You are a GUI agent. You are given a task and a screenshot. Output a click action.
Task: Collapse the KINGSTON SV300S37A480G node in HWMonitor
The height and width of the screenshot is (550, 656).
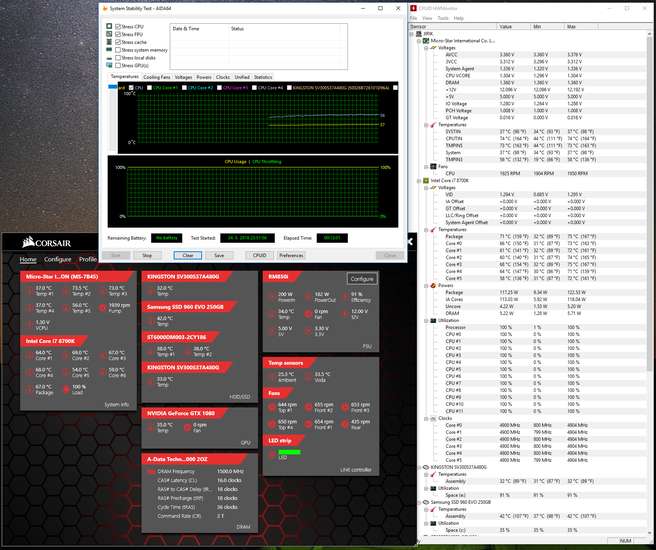[x=419, y=467]
